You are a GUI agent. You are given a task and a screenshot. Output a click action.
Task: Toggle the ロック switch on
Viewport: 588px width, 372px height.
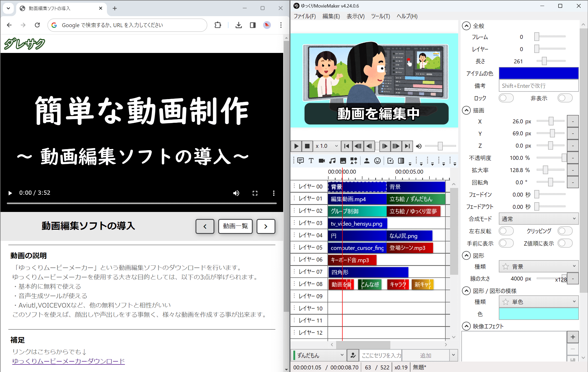pos(506,98)
